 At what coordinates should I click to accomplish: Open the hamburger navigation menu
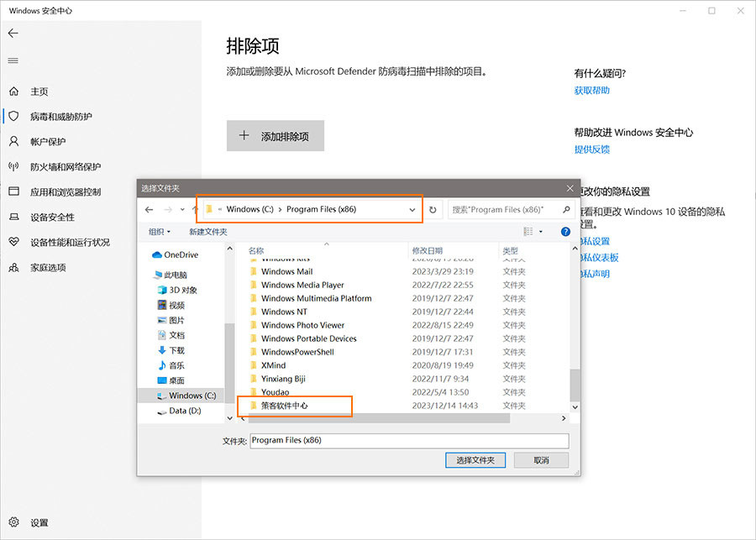13,60
